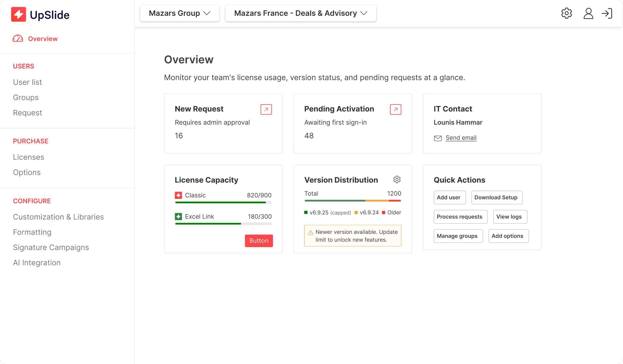Click Add options button
This screenshot has height=364, width=623.
pyautogui.click(x=509, y=236)
